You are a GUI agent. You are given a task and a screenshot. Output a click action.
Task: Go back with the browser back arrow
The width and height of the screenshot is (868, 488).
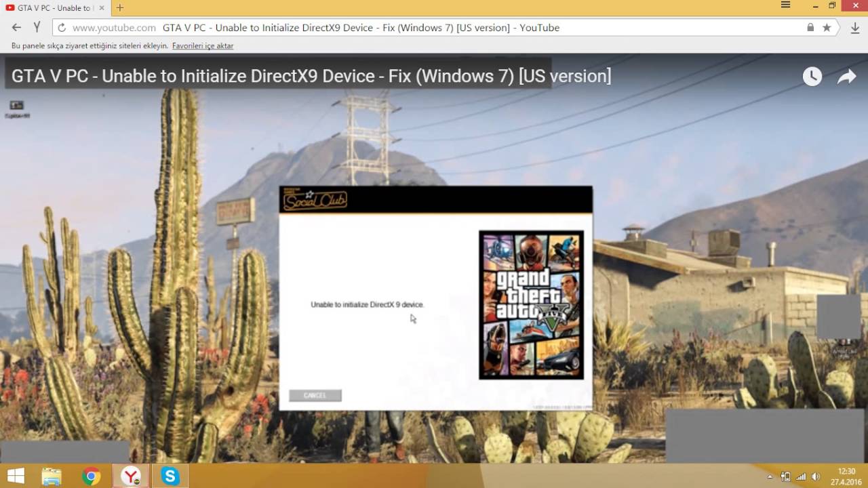17,28
